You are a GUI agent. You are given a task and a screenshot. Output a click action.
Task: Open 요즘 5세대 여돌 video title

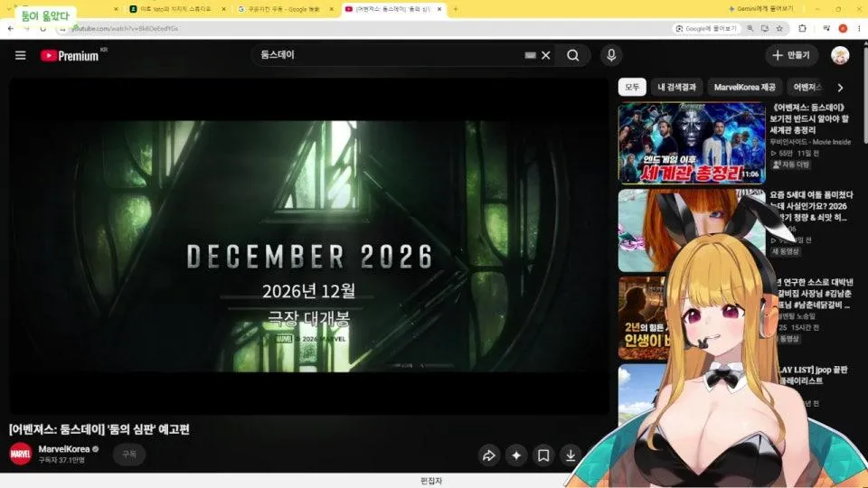point(811,206)
